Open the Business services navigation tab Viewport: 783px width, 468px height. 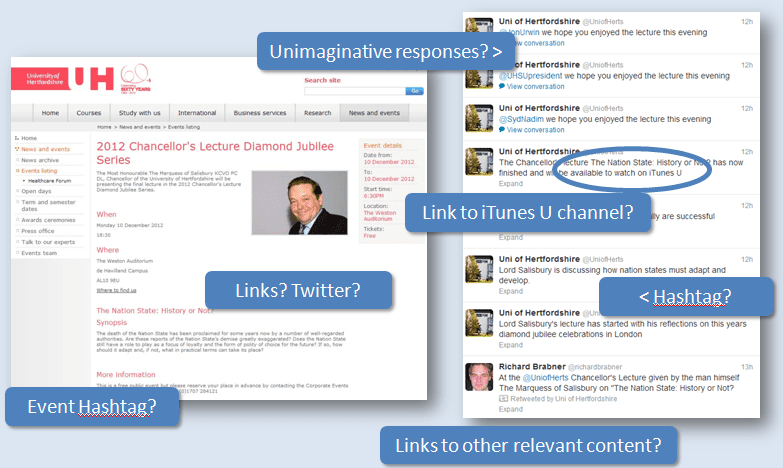click(260, 113)
